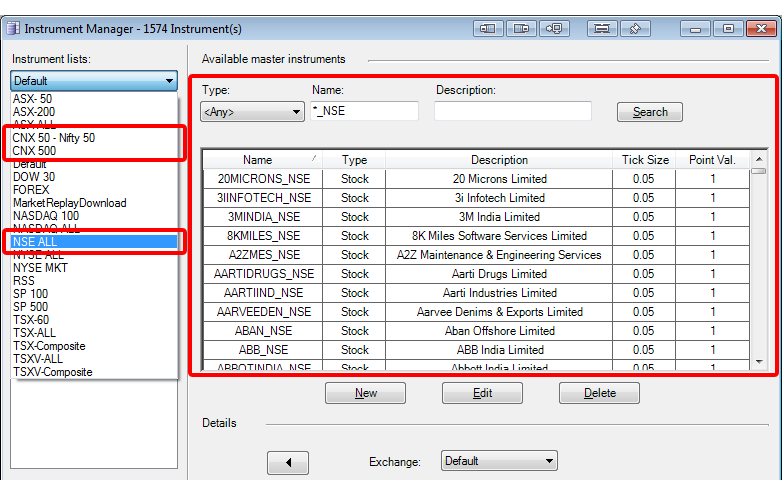The image size is (782, 480).
Task: Click the stretch-window title bar icon
Action: pos(602,28)
